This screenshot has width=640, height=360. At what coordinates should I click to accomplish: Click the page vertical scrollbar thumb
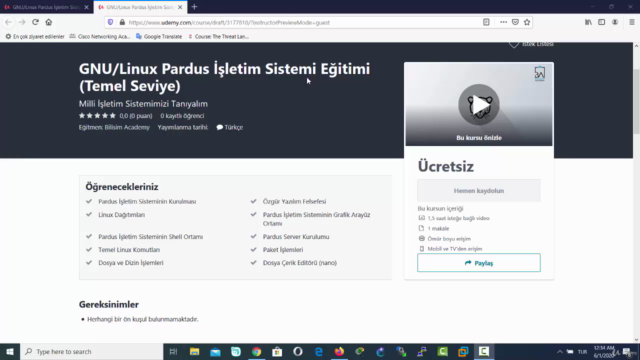pos(636,101)
